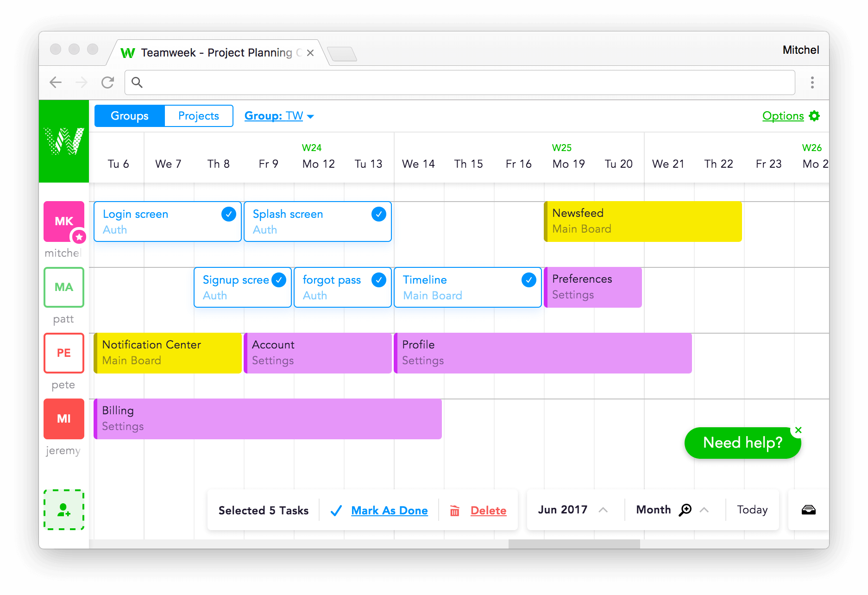Viewport: 868px width, 595px height.
Task: Uncheck the done mark on Timeline task
Action: tap(528, 280)
